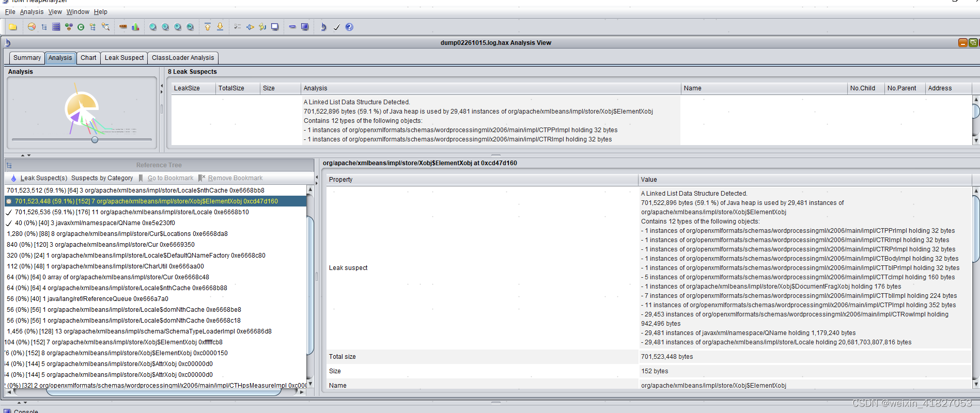The height and width of the screenshot is (413, 980).
Task: Open the Analysis menu
Action: (32, 12)
